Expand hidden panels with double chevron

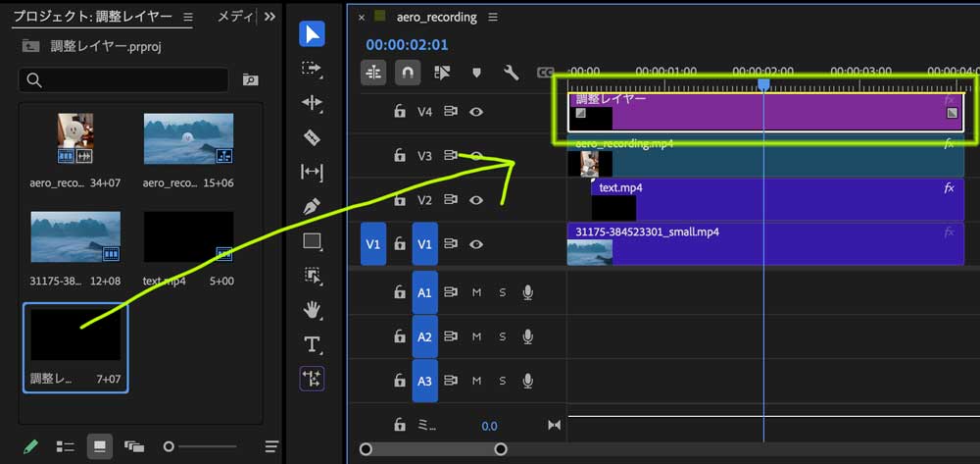pyautogui.click(x=270, y=18)
